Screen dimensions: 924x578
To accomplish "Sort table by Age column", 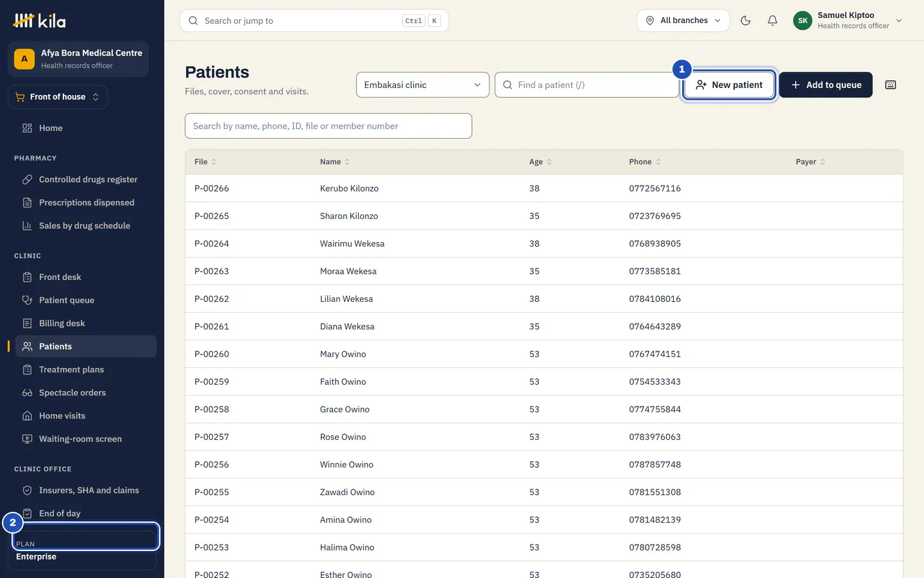I will click(x=540, y=162).
